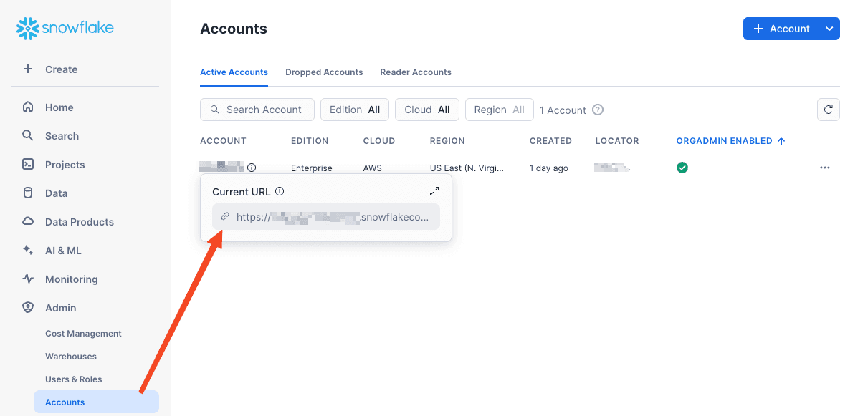This screenshot has height=416, width=868.
Task: Switch to the Dropped Accounts tab
Action: (324, 72)
